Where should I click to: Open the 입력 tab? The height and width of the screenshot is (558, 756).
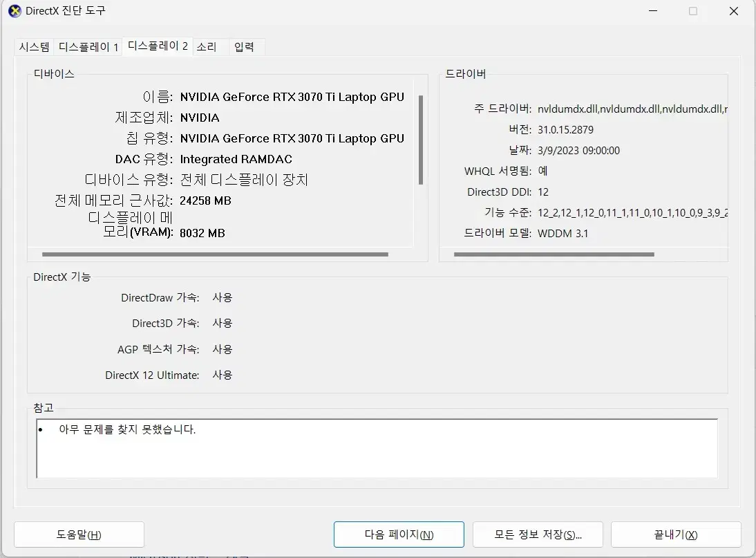point(244,47)
